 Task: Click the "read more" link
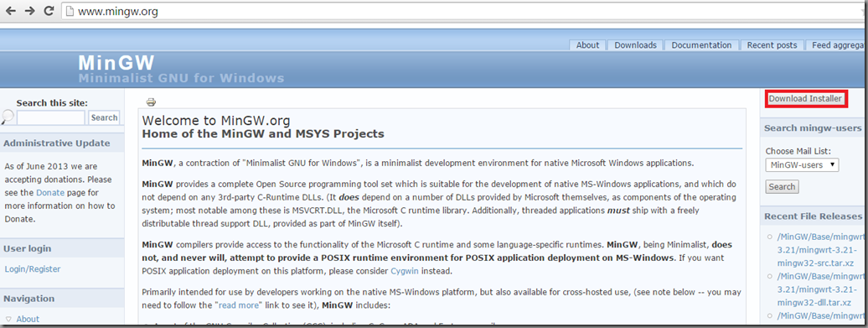pos(239,305)
